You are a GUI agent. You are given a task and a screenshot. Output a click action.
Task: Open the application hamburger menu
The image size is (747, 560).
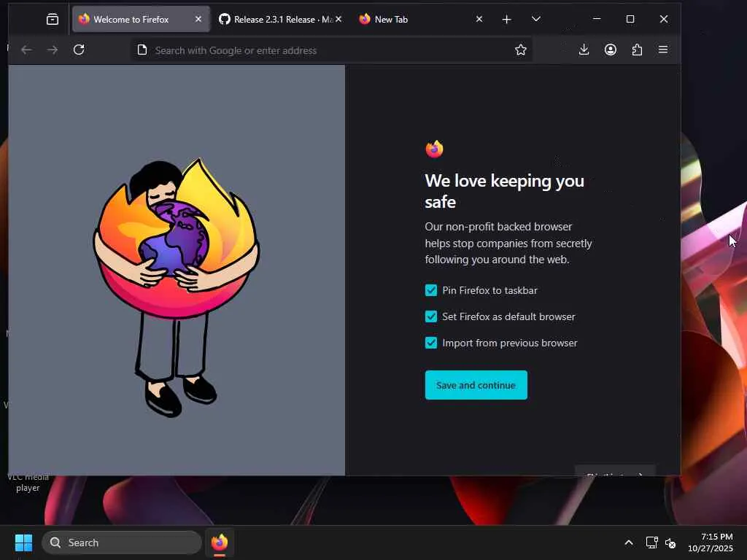[663, 50]
